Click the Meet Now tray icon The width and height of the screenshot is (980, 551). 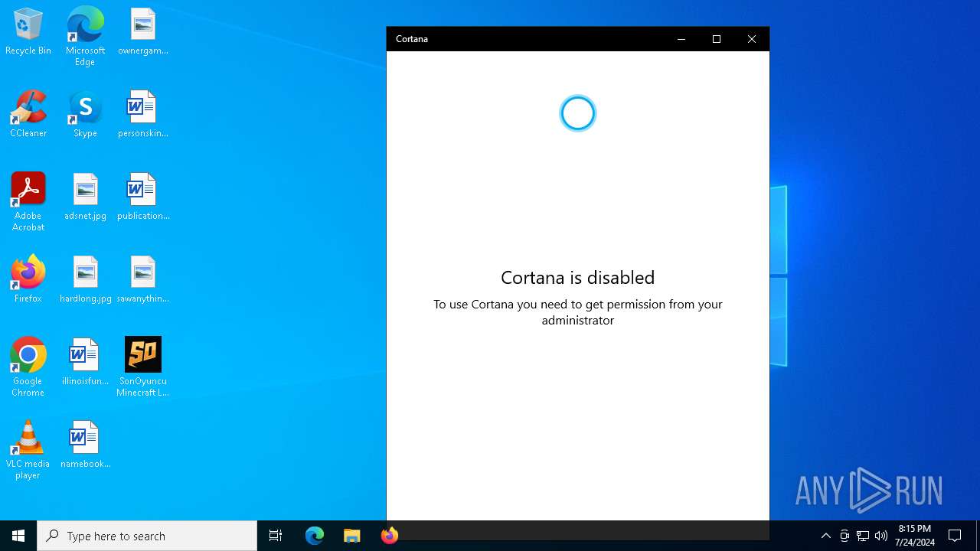(844, 536)
